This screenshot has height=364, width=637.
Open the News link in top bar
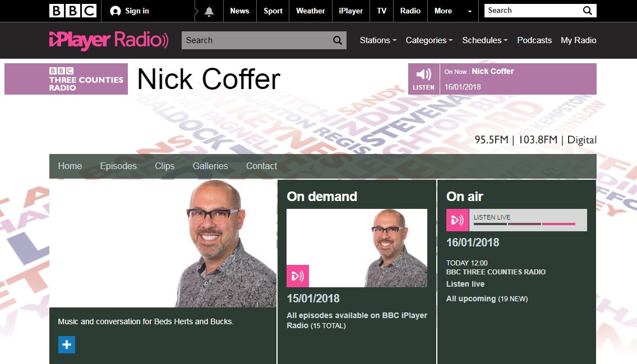[239, 11]
